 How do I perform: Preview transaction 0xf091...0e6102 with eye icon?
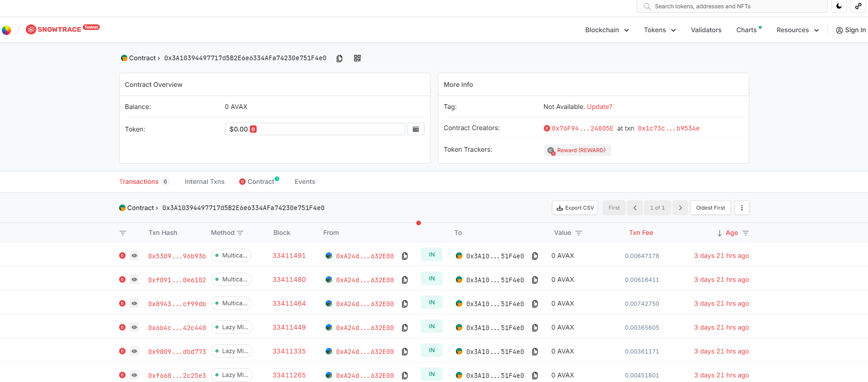tap(134, 279)
